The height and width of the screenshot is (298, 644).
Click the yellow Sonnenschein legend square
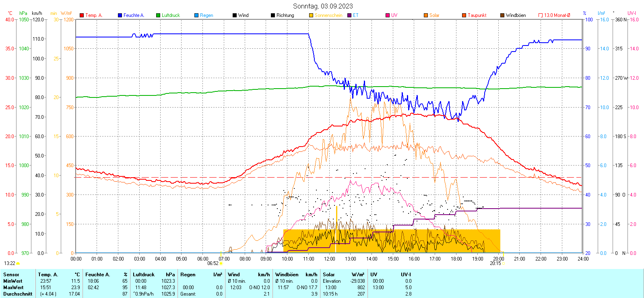(311, 15)
